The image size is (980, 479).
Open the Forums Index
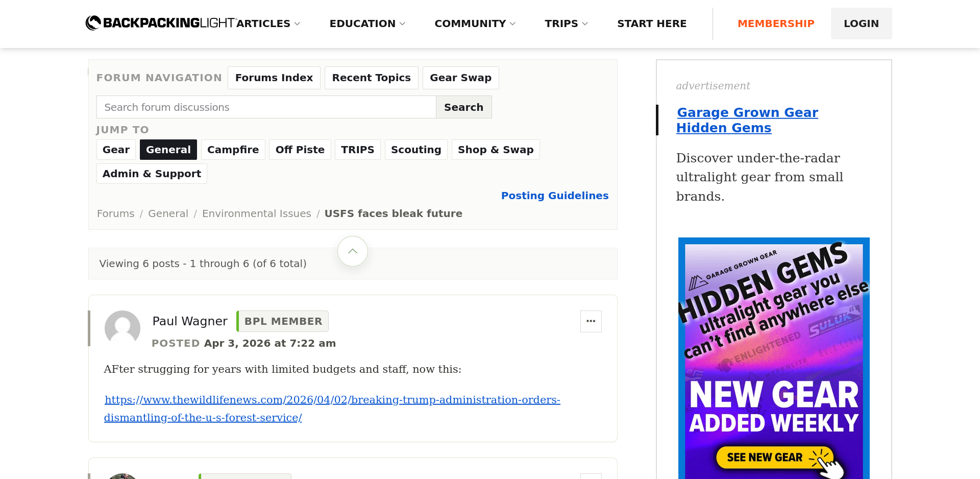pos(274,78)
